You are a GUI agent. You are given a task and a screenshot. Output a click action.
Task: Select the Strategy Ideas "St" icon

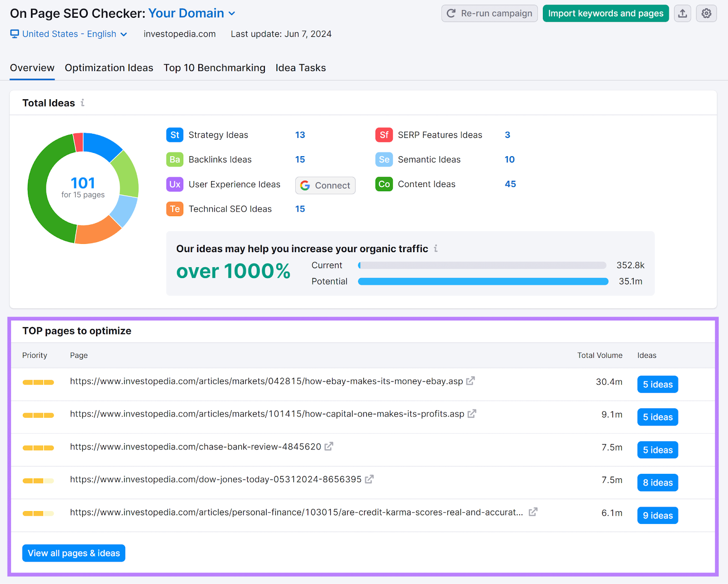(174, 135)
